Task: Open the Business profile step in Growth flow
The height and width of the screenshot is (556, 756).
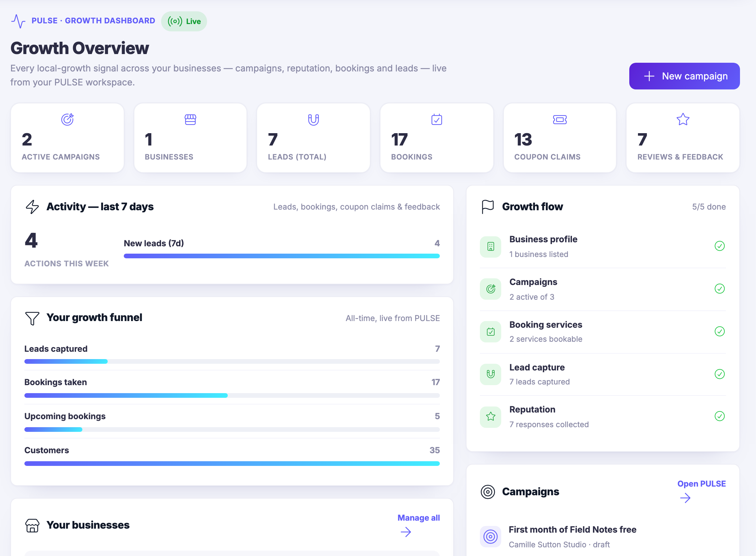Action: (x=603, y=247)
